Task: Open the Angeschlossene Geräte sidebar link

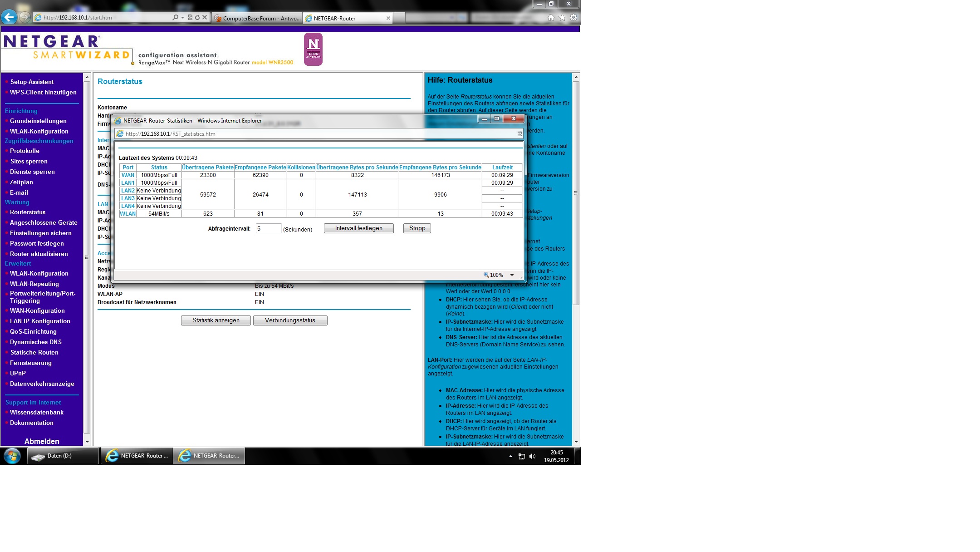Action: coord(44,222)
